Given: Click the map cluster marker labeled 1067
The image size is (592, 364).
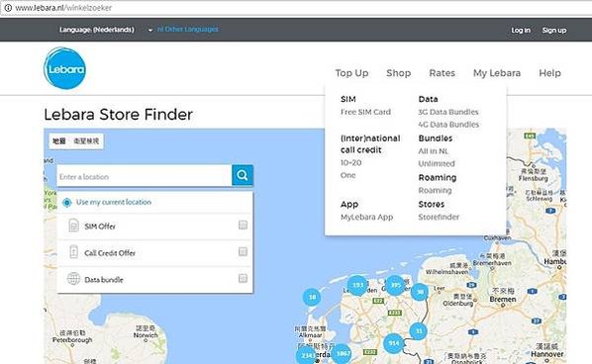Looking at the screenshot, I should [x=343, y=353].
